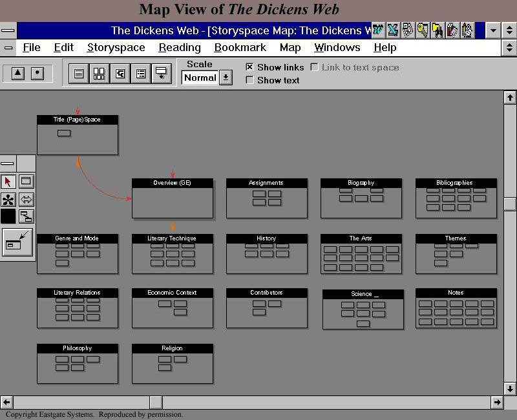Click the horizontal scrollbar left arrow
The image size is (517, 420).
6,402
